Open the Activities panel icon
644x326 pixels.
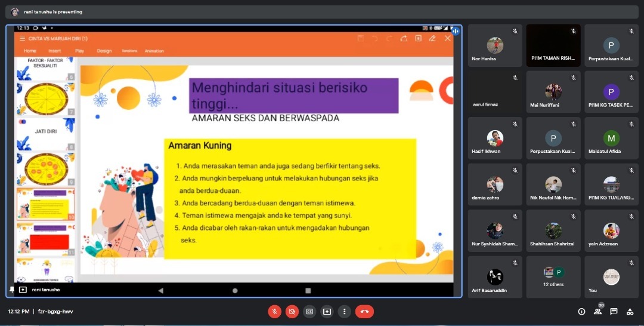630,311
